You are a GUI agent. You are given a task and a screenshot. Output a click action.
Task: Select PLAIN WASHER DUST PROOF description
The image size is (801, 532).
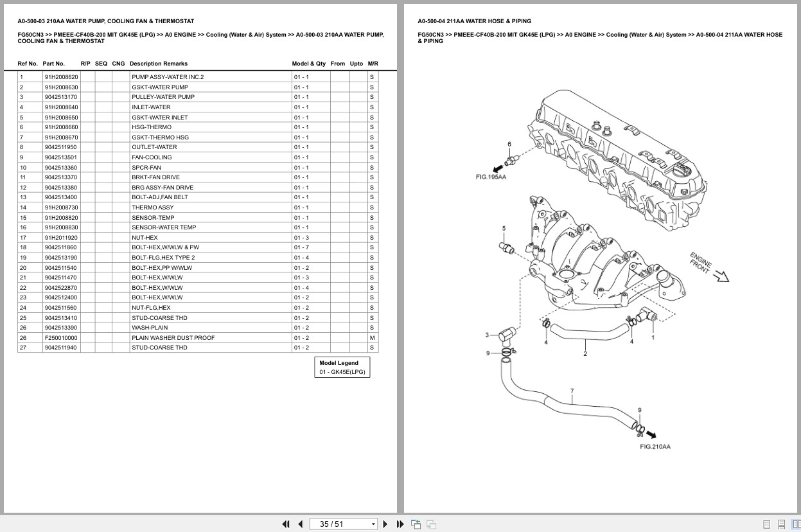point(173,338)
